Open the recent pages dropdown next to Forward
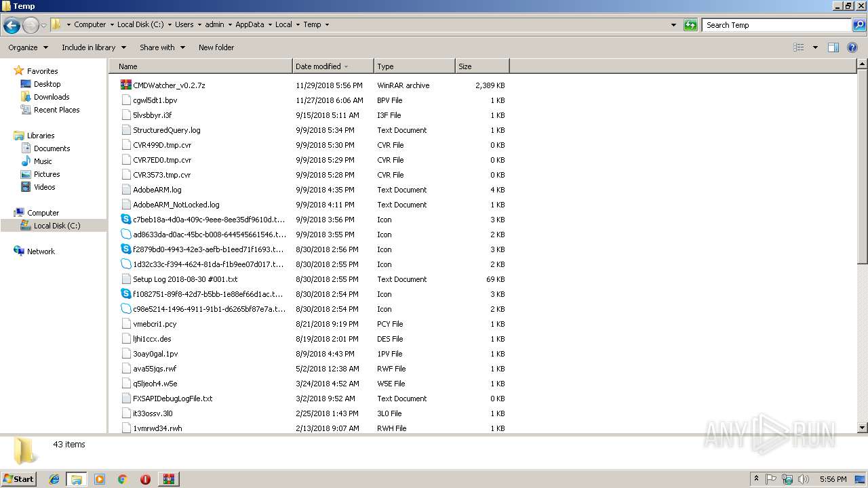 pyautogui.click(x=44, y=25)
